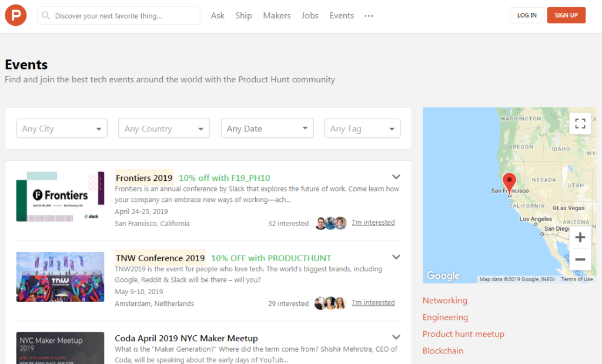This screenshot has width=602, height=364.
Task: Open the Makers page
Action: (x=277, y=16)
